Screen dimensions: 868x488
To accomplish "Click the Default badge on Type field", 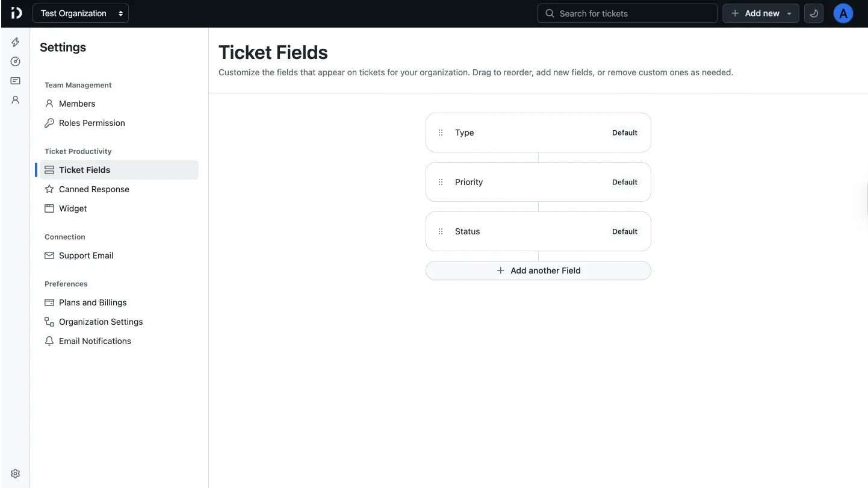I will click(x=624, y=133).
